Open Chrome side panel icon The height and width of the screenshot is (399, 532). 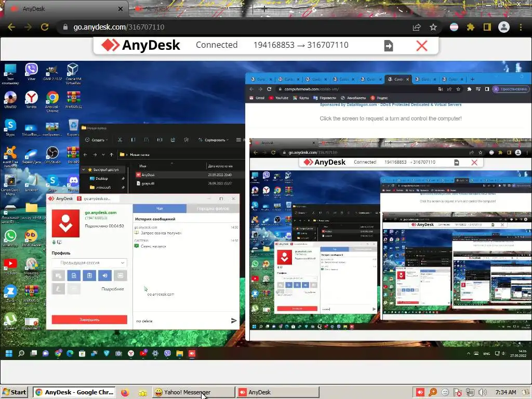487,27
